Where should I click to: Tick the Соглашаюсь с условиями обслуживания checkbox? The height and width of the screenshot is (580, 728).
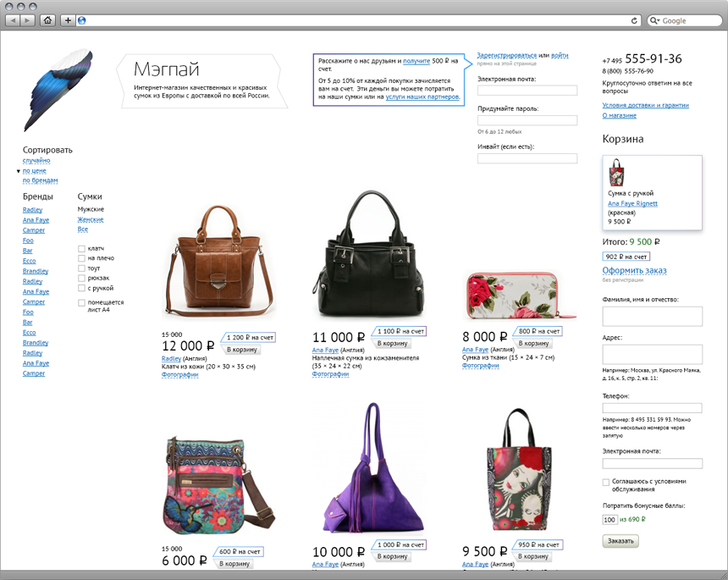tap(606, 482)
